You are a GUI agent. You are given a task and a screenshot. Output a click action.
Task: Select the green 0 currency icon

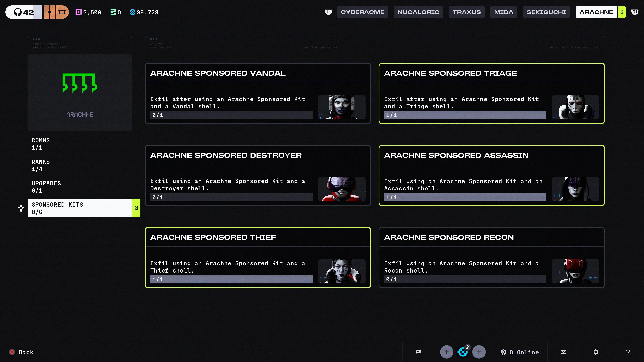click(x=113, y=12)
